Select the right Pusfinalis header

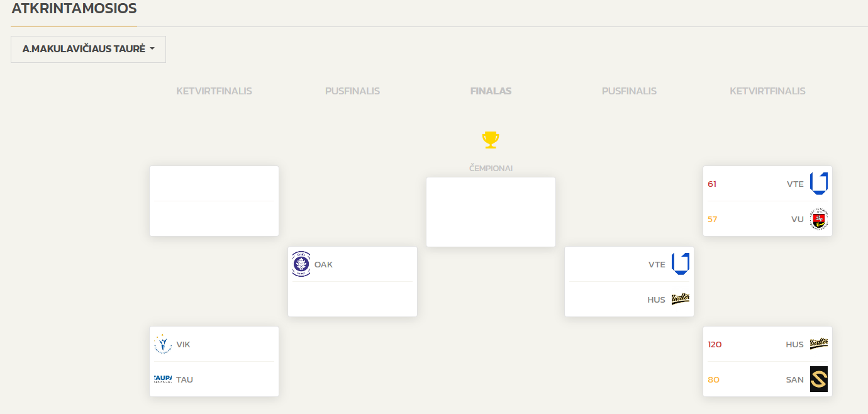[629, 91]
